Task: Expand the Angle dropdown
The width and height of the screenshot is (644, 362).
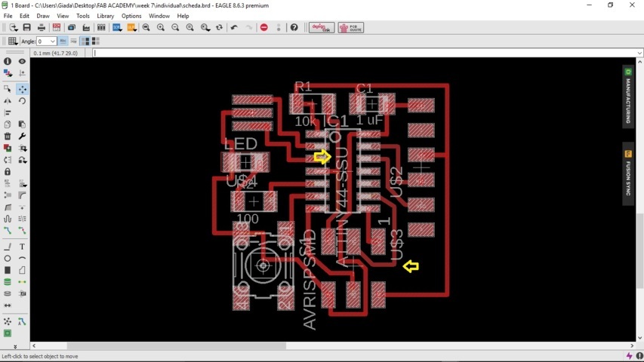Action: [x=53, y=41]
